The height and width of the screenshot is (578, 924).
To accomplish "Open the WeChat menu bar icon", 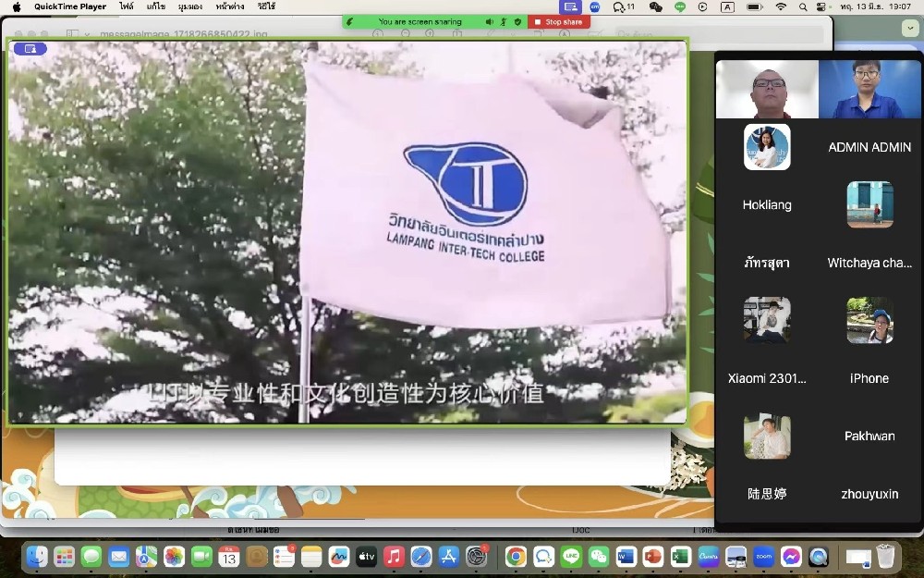I will [655, 7].
